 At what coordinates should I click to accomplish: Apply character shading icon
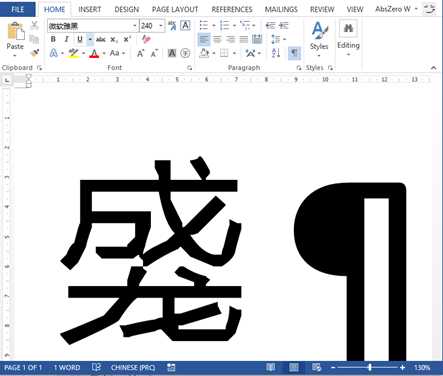click(x=172, y=53)
